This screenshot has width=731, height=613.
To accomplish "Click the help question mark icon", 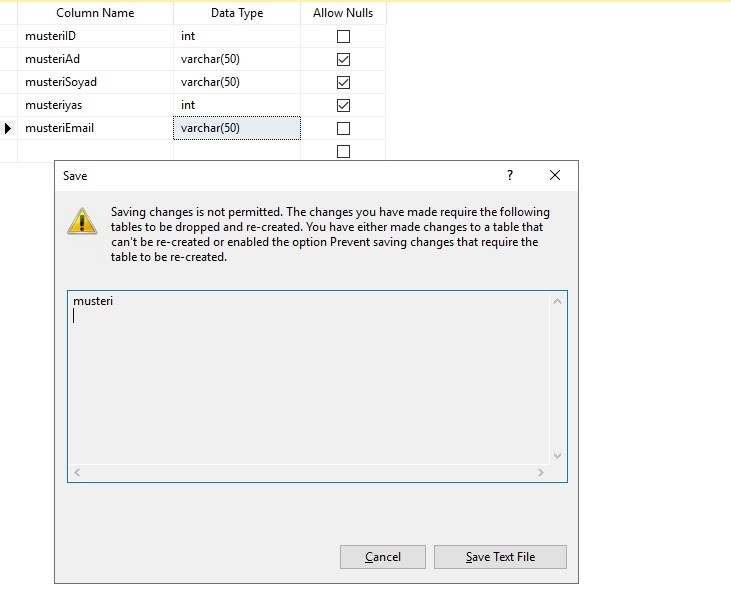I will point(509,175).
